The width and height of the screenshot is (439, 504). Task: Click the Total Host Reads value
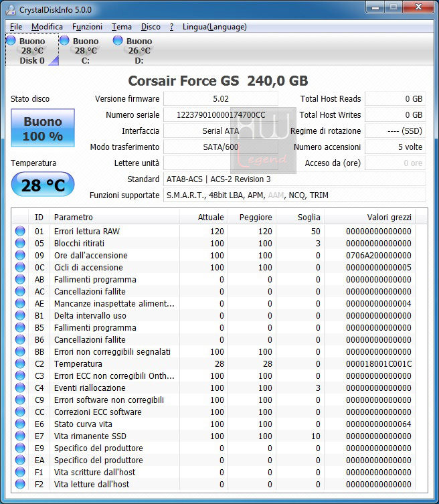396,98
